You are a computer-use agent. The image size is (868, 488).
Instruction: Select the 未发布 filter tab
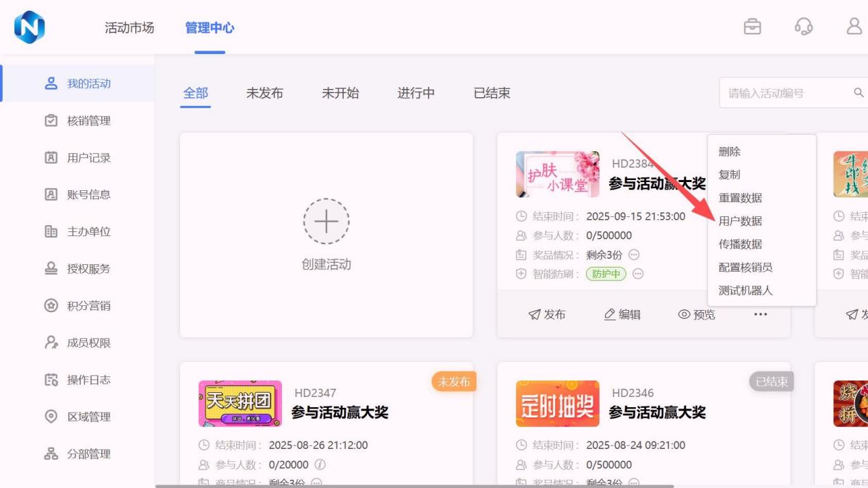(265, 93)
